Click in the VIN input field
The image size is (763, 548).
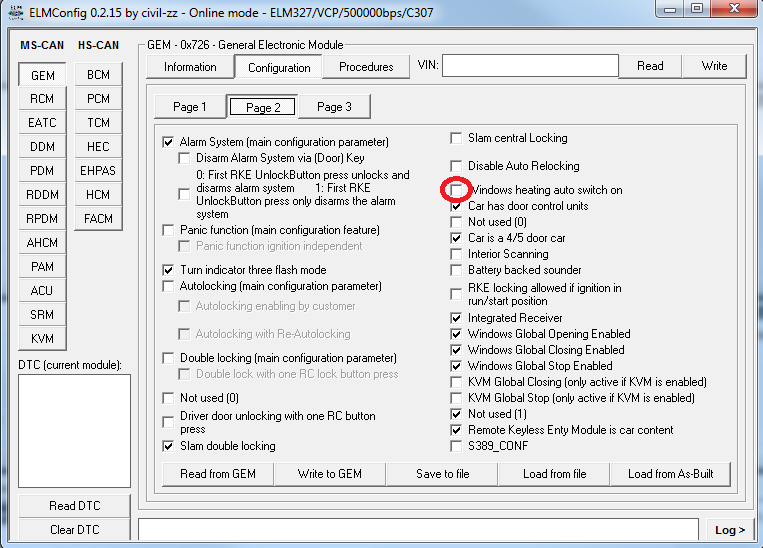click(530, 66)
